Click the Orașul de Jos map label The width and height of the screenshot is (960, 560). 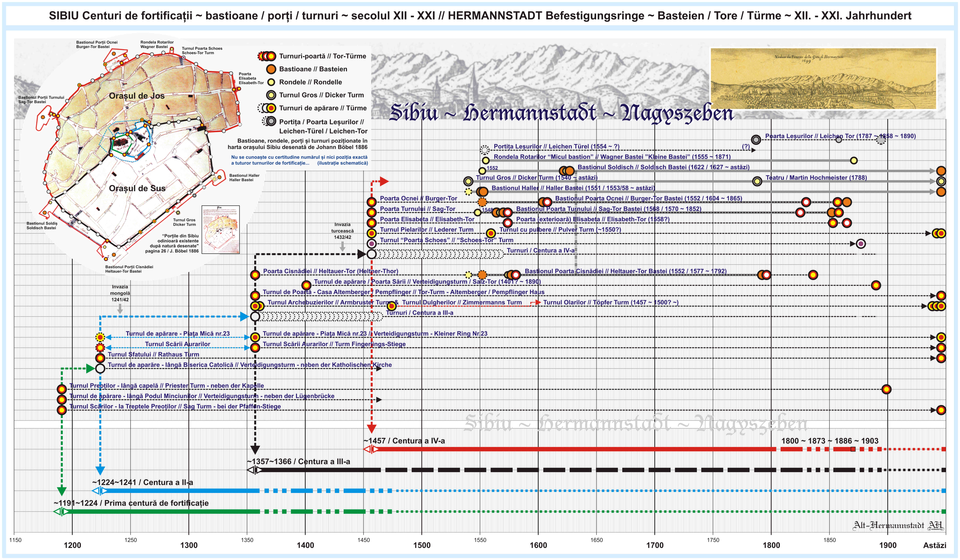pyautogui.click(x=137, y=96)
